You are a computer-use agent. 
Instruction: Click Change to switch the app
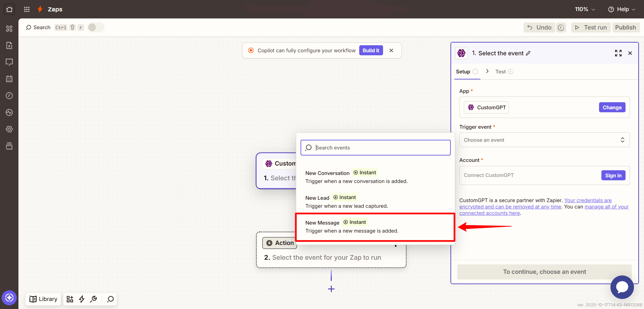click(x=612, y=107)
